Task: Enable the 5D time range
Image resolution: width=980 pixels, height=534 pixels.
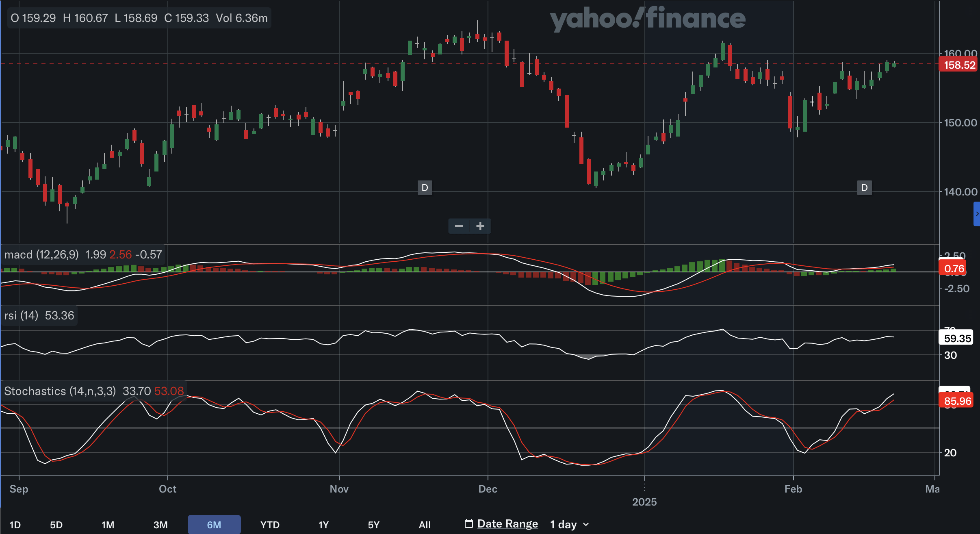Action: point(56,524)
